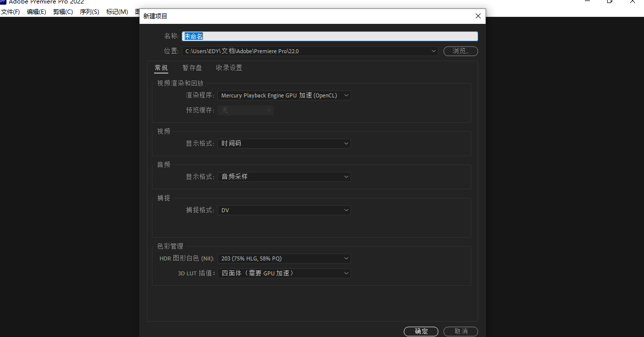The width and height of the screenshot is (644, 337).
Task: Open the 渲染程序 Mercury Playback Engine dropdown
Action: click(x=284, y=95)
